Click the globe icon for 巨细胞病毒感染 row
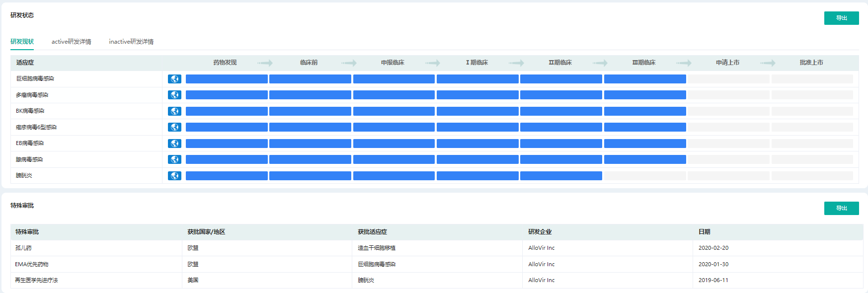Screen dimensions: 868x293 (x=174, y=79)
